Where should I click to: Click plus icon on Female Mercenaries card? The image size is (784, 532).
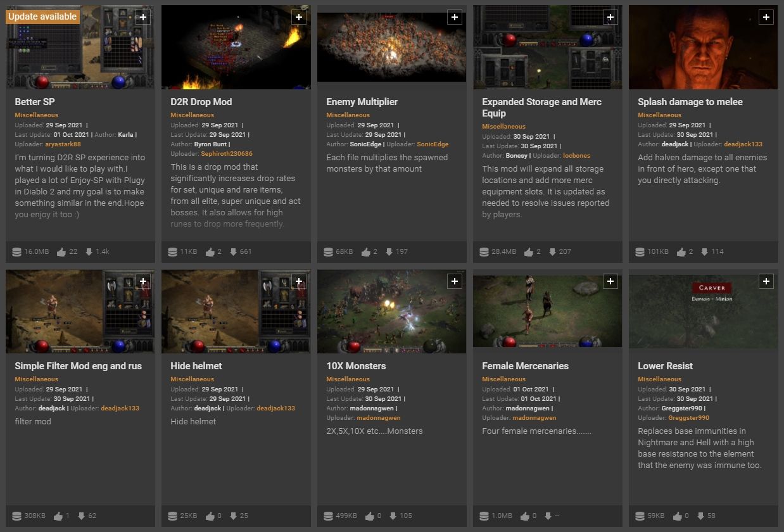point(610,281)
